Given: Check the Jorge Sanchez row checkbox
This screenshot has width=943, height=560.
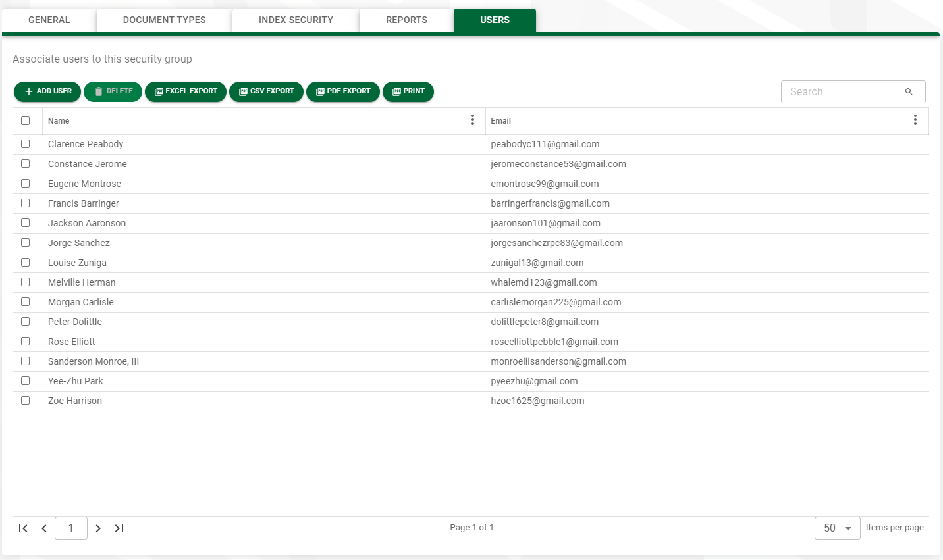Looking at the screenshot, I should click(x=26, y=242).
